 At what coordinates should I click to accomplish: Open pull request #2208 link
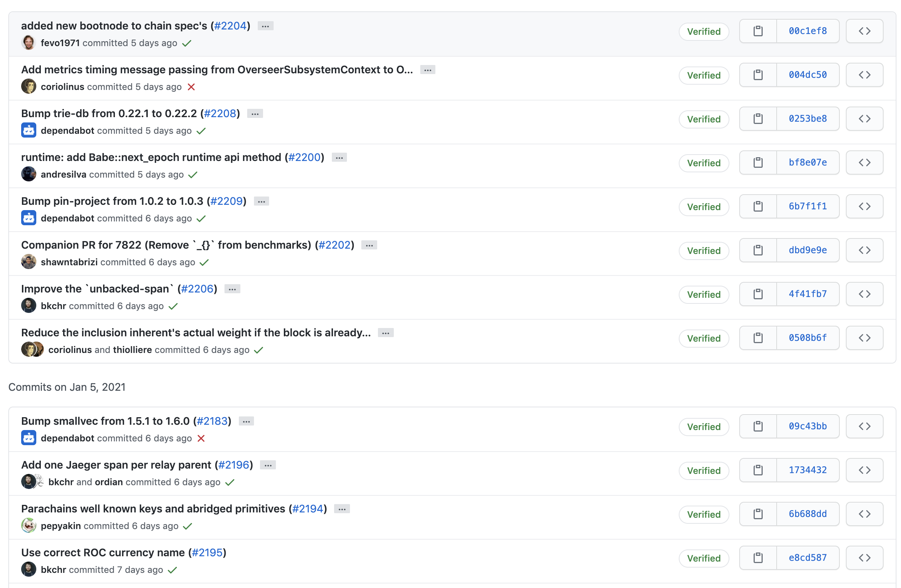point(220,114)
